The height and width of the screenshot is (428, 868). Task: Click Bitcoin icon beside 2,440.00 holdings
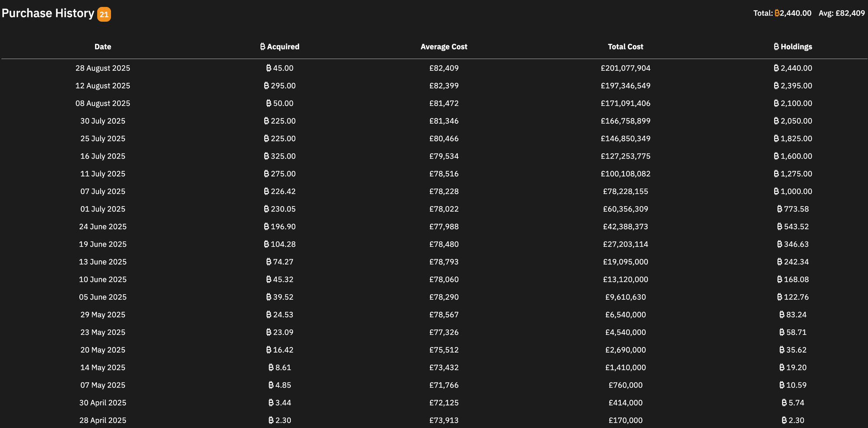(x=776, y=68)
